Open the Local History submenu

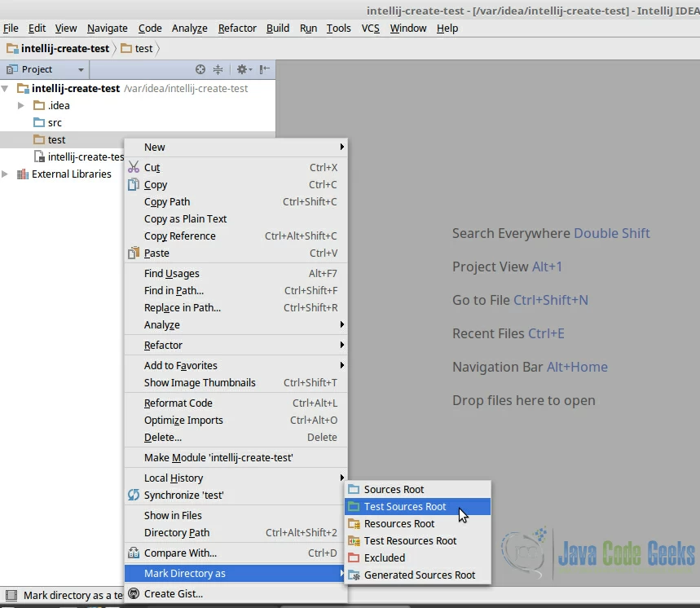point(236,478)
